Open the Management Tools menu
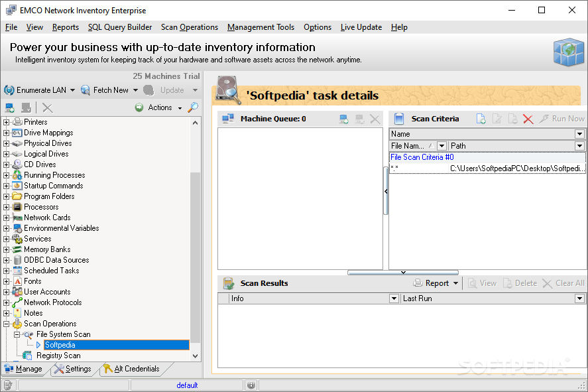Viewport: 588px width, 392px height. click(261, 27)
